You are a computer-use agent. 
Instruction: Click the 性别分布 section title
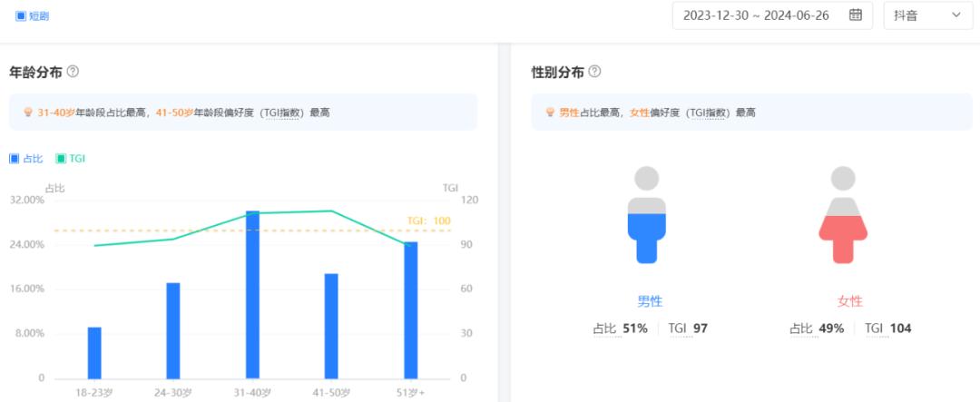(x=557, y=73)
